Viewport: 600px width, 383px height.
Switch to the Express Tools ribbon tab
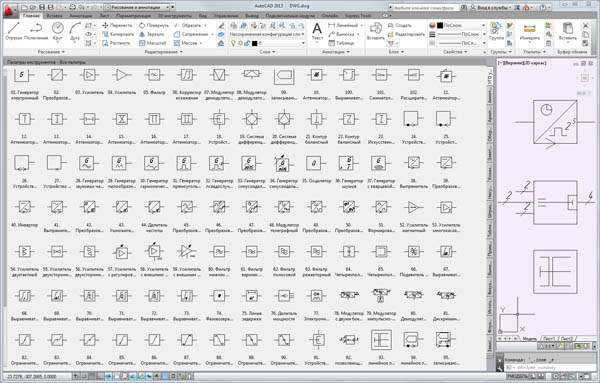[x=358, y=16]
